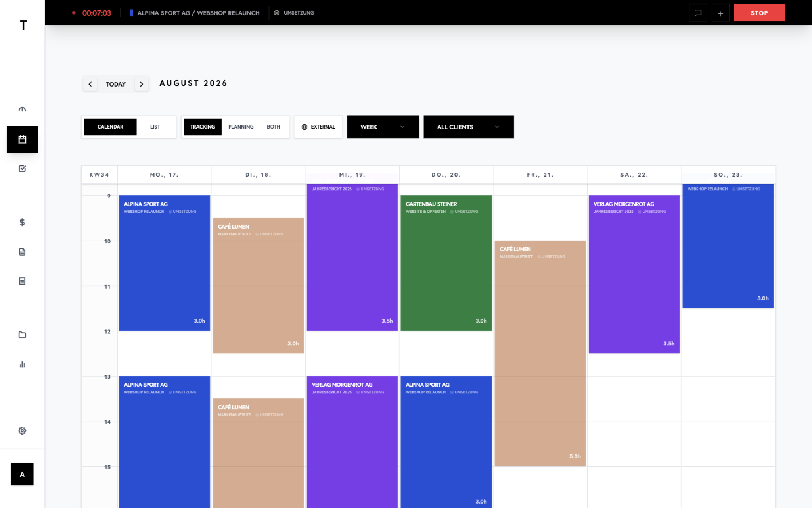Click the AUGUST 2026 month heading
The width and height of the screenshot is (812, 508).
193,83
